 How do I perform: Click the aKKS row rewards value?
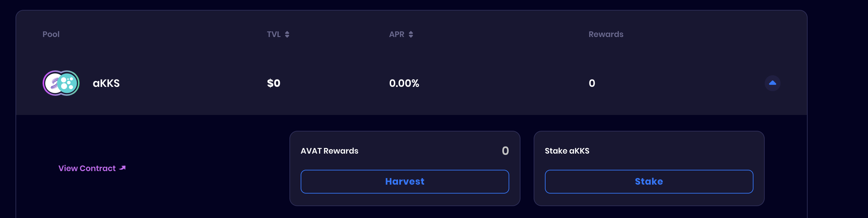[592, 83]
